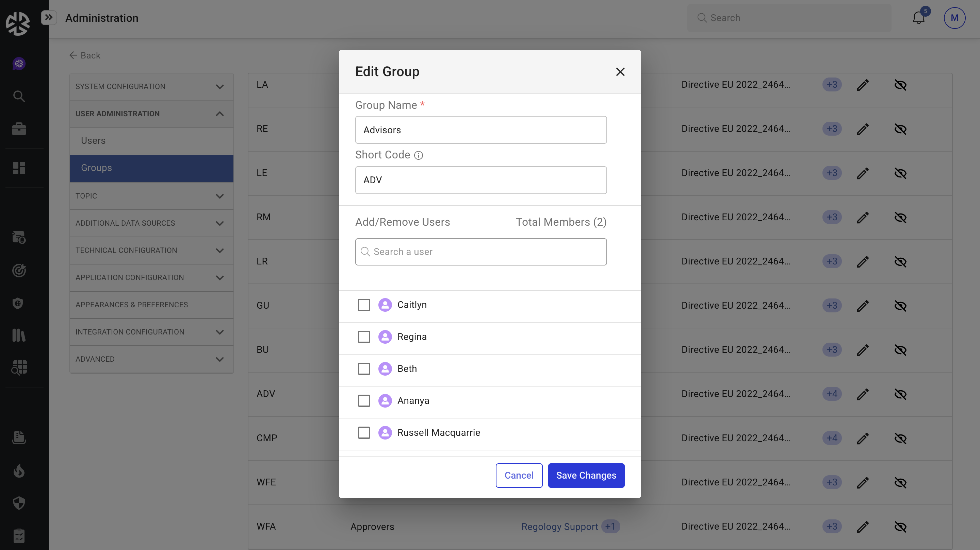Tick Russell Macquarrie's checkbox
Viewport: 980px width, 550px height.
[x=364, y=432]
